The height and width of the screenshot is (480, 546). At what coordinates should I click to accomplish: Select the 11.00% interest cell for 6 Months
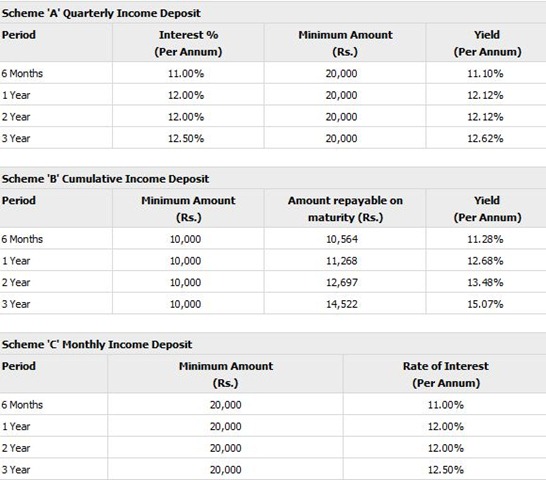pyautogui.click(x=186, y=73)
